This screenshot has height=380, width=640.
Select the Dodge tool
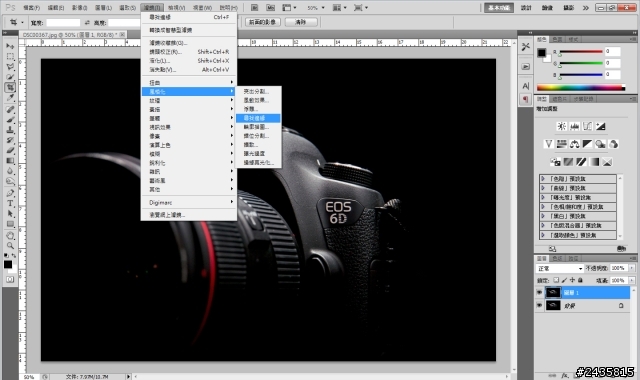(x=10, y=181)
